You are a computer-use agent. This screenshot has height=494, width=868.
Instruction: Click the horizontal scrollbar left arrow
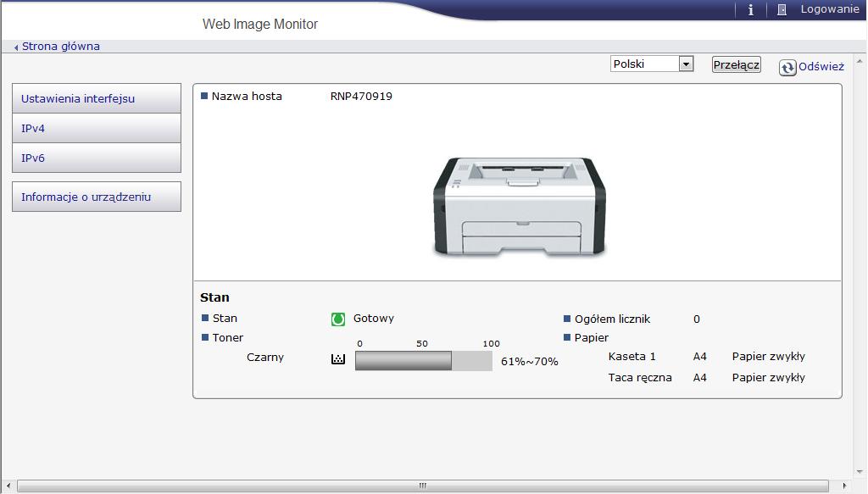[8, 486]
